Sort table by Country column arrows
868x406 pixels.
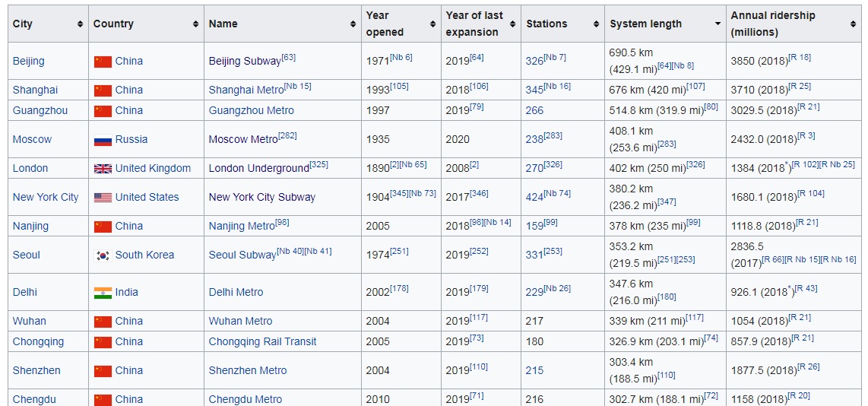pyautogui.click(x=195, y=24)
